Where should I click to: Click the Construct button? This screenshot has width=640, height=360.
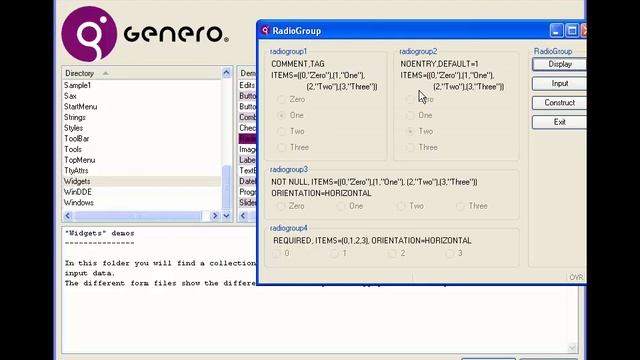(559, 103)
